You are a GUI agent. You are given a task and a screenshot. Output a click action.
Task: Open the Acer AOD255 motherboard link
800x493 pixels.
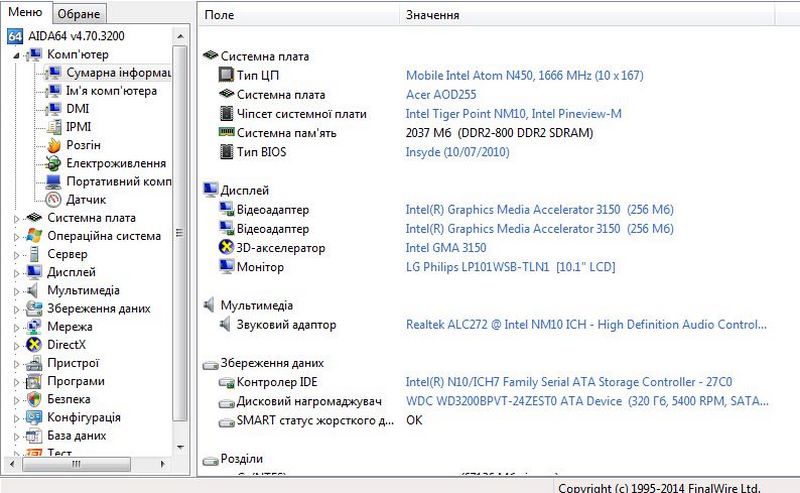click(442, 95)
